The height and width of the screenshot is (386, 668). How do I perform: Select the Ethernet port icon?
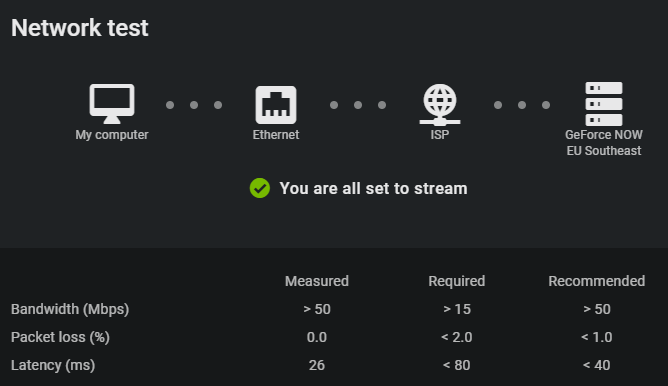tap(276, 105)
